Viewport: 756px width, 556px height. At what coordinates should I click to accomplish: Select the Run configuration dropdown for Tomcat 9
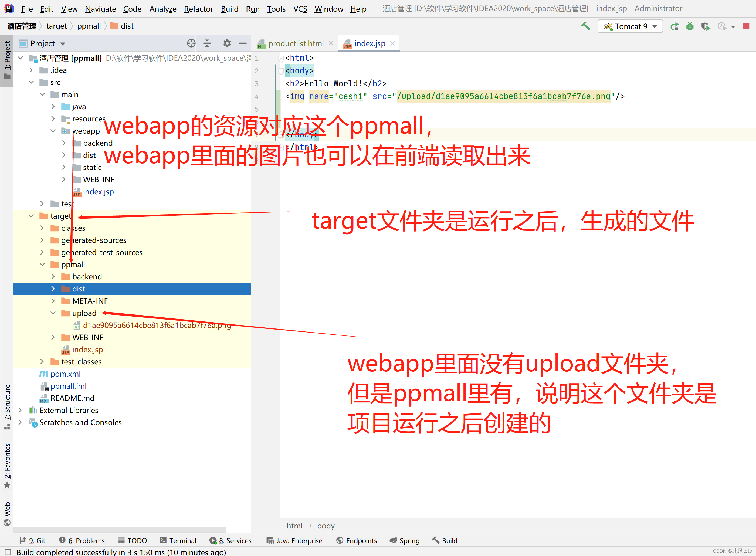tap(632, 25)
